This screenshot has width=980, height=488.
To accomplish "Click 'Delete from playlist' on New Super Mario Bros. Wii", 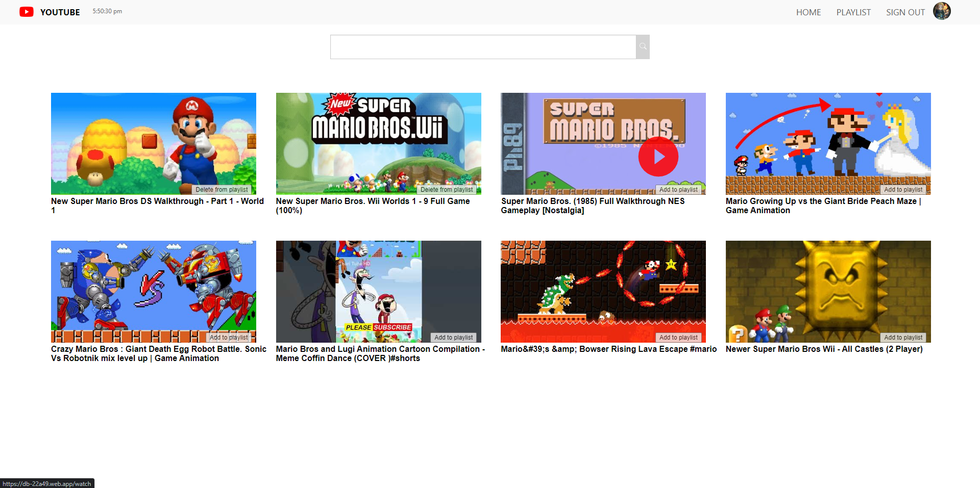I will [x=447, y=189].
